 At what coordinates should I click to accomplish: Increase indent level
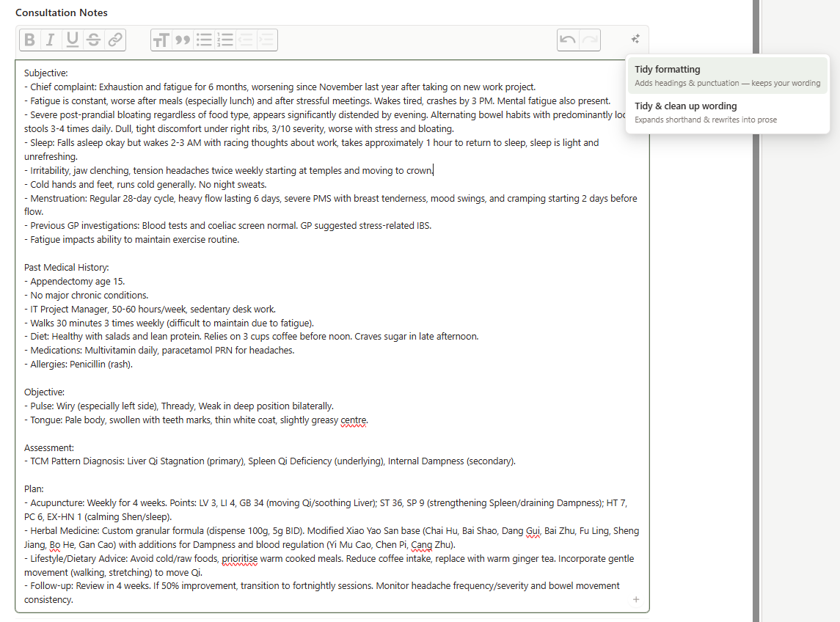pyautogui.click(x=266, y=40)
